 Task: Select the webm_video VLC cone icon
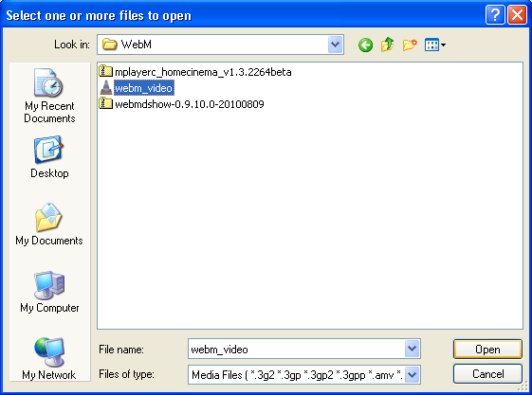pyautogui.click(x=106, y=87)
